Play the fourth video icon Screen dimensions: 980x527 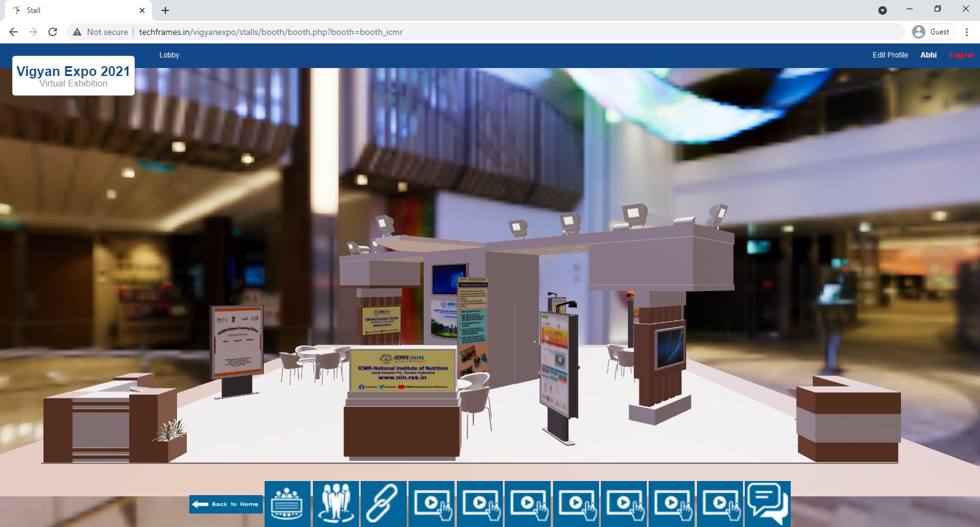576,504
